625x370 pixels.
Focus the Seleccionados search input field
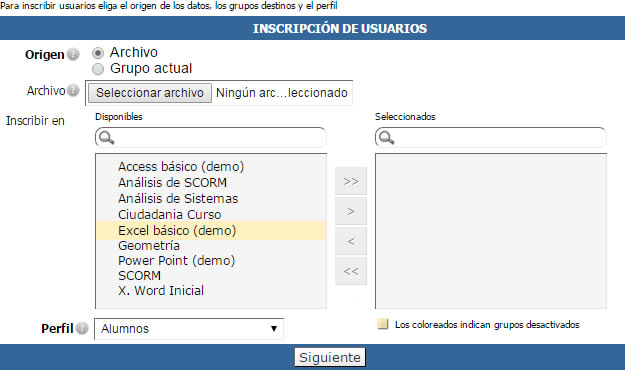(x=491, y=138)
